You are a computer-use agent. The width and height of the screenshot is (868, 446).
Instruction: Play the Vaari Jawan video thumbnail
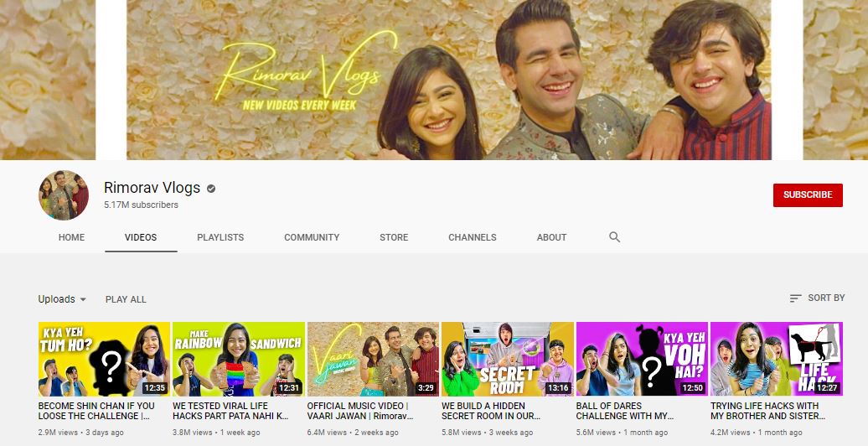[373, 359]
